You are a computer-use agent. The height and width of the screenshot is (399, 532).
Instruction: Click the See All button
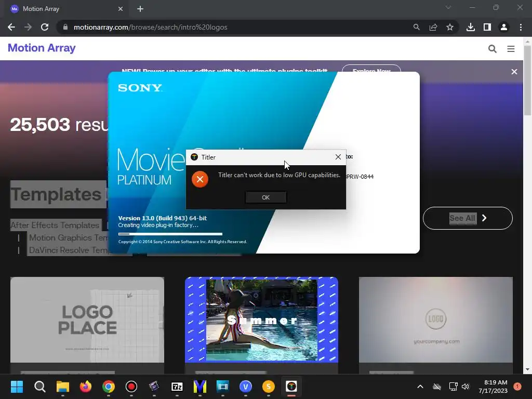[468, 218]
